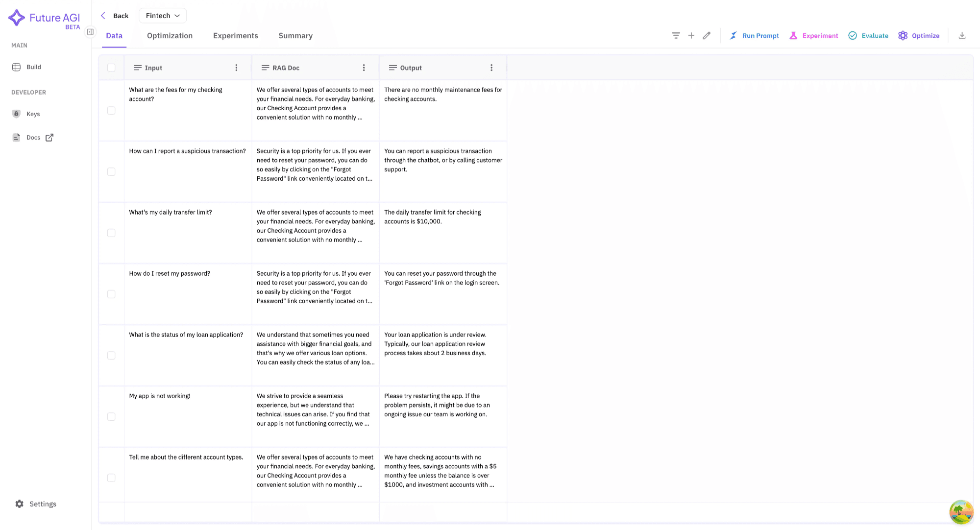This screenshot has width=980, height=530.
Task: Check the row for checking account fees
Action: tap(111, 111)
